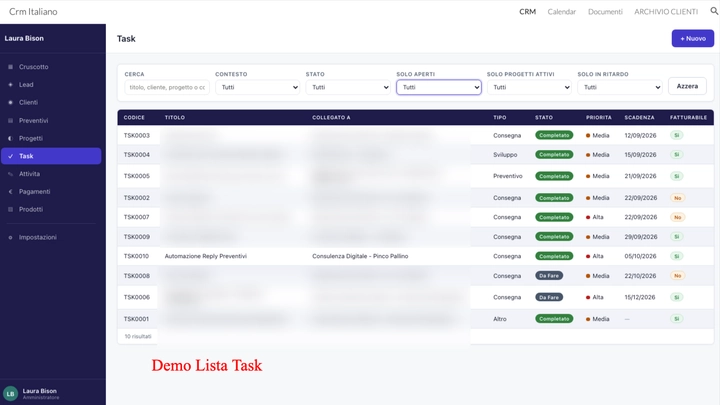Viewport: 720px width, 405px height.
Task: Open the Calendar top menu
Action: 562,11
